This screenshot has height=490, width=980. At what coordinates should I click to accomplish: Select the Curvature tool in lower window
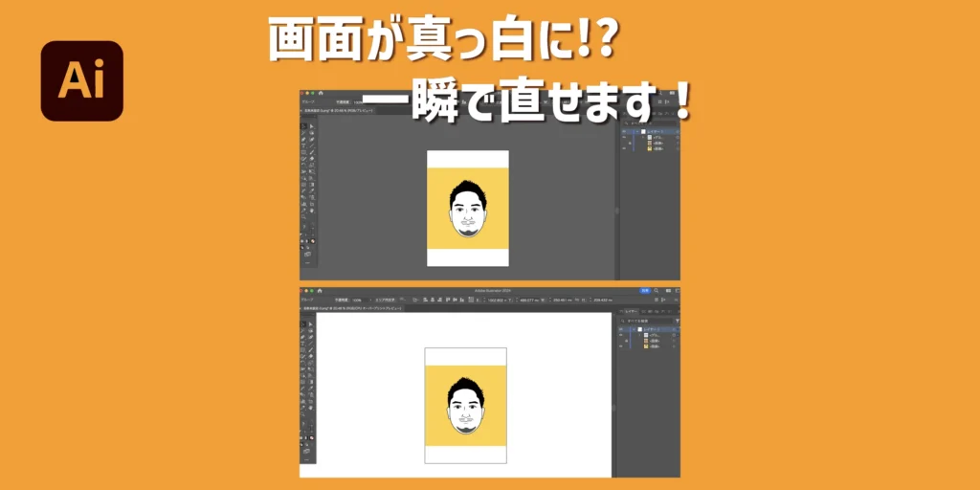[311, 337]
